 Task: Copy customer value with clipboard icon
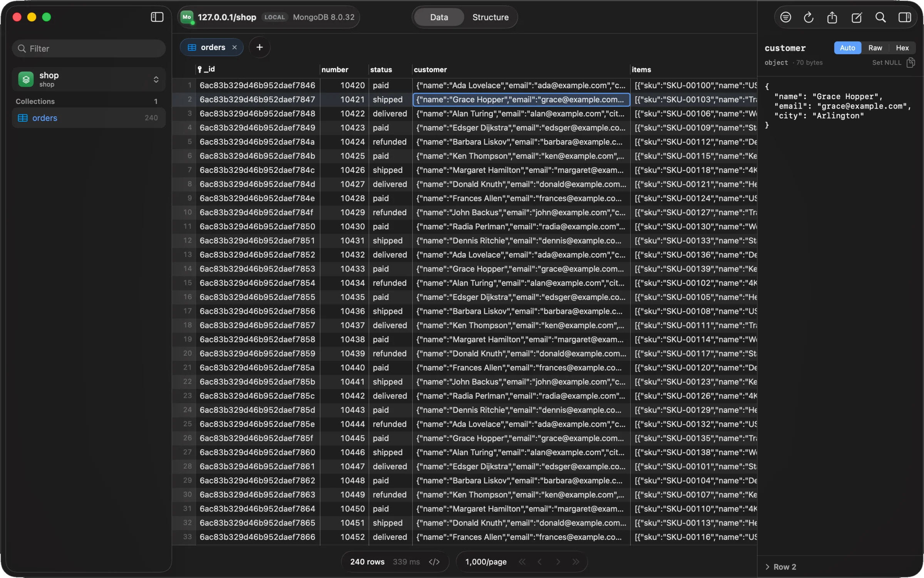pos(911,62)
